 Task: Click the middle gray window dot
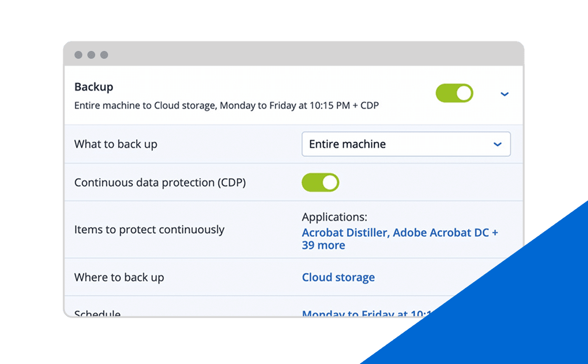pos(91,55)
